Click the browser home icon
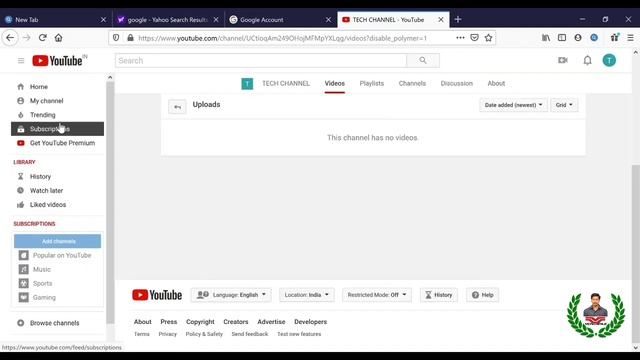This screenshot has width=640, height=360. (58, 38)
